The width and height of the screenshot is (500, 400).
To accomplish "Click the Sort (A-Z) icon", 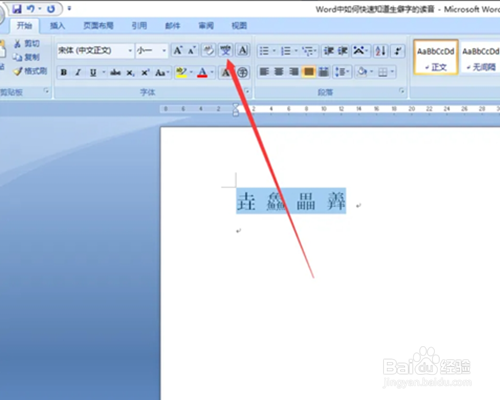I will tap(380, 51).
